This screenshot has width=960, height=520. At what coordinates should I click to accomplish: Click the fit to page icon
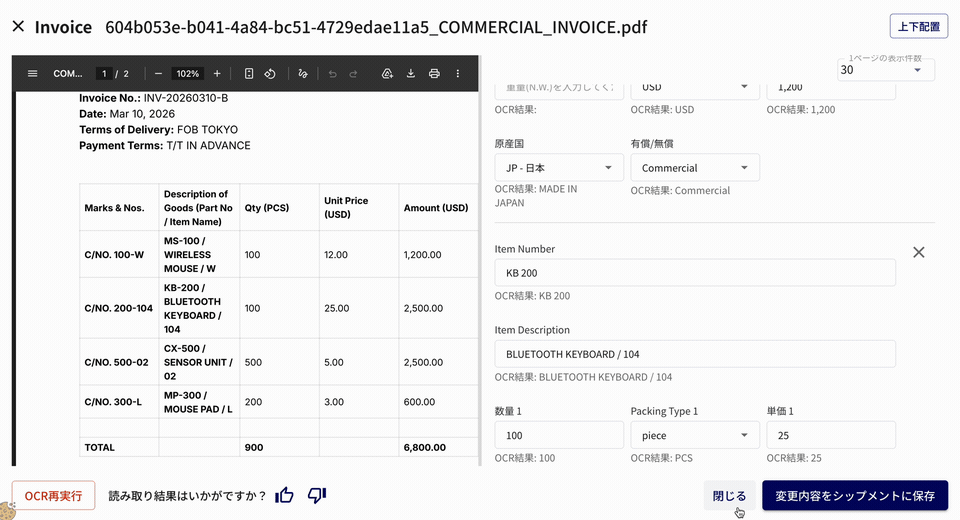click(249, 74)
